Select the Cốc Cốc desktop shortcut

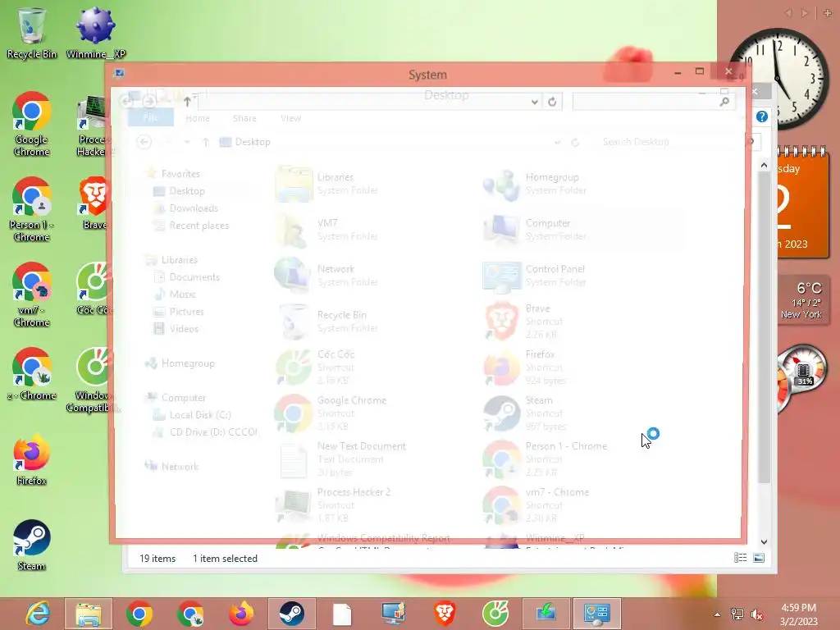[x=94, y=289]
